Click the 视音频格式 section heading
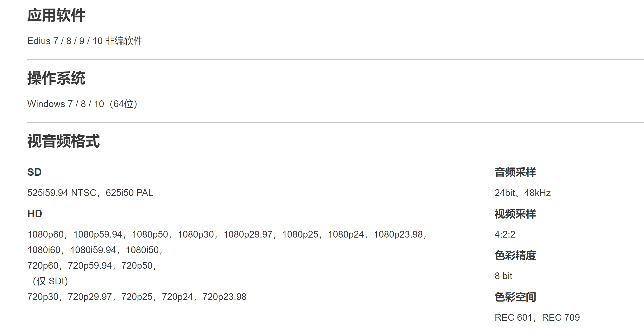 64,141
